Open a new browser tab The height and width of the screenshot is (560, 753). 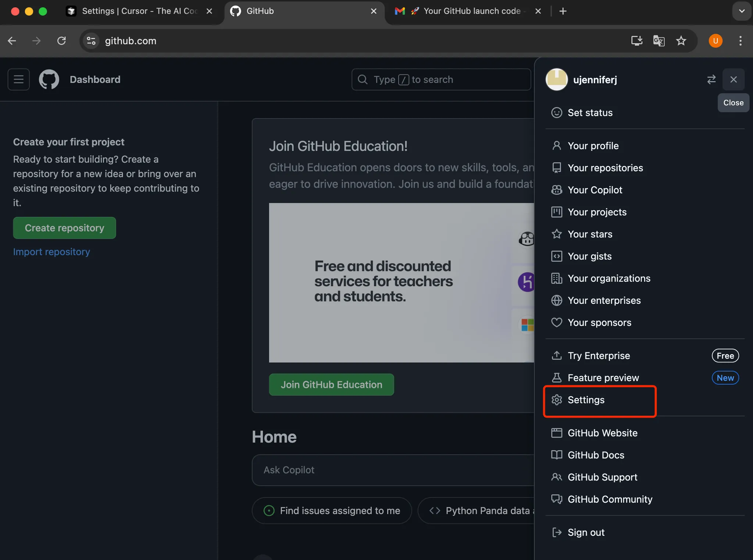pyautogui.click(x=563, y=11)
